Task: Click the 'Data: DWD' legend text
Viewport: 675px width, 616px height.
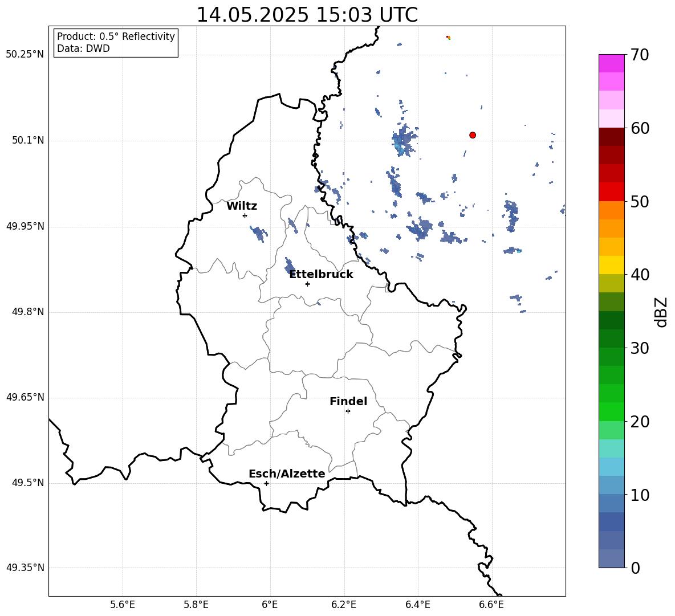Action: [x=83, y=48]
